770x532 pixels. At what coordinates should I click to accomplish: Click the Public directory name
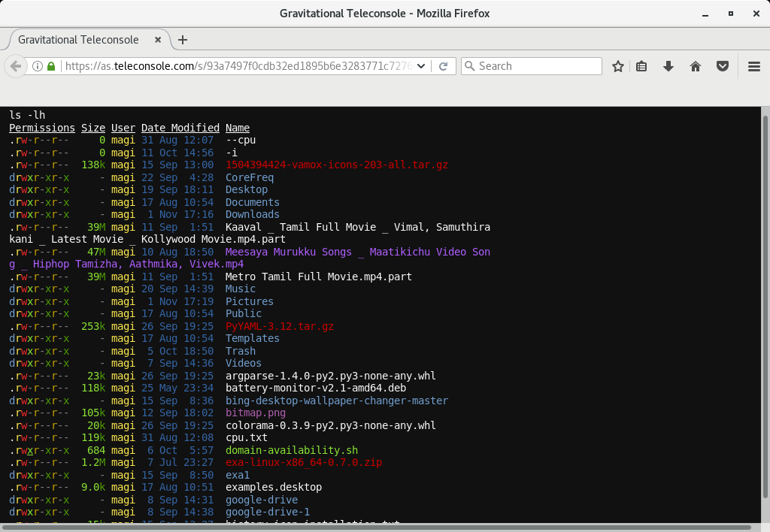coord(244,313)
